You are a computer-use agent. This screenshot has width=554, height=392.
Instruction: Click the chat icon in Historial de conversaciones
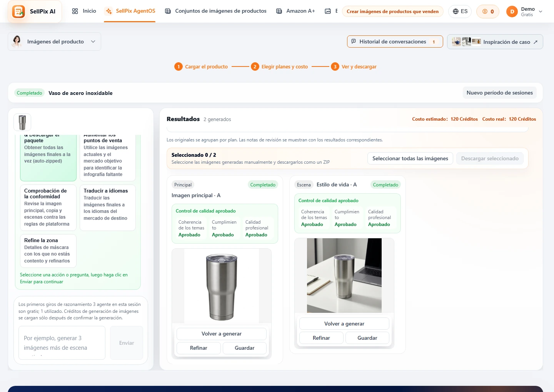pos(354,41)
